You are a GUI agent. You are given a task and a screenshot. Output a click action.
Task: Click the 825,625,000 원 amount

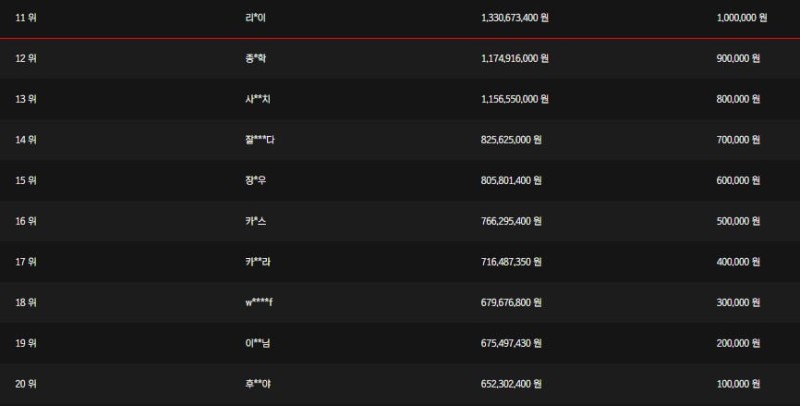click(511, 140)
